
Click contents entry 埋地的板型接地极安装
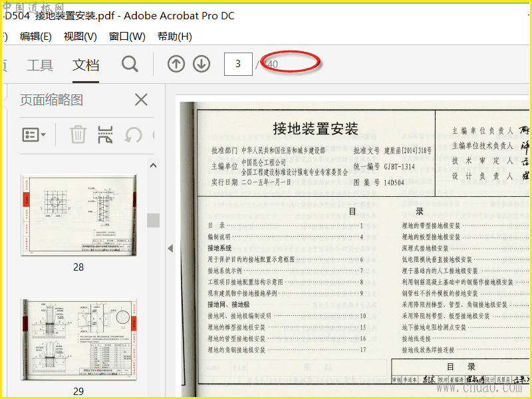tap(431, 237)
